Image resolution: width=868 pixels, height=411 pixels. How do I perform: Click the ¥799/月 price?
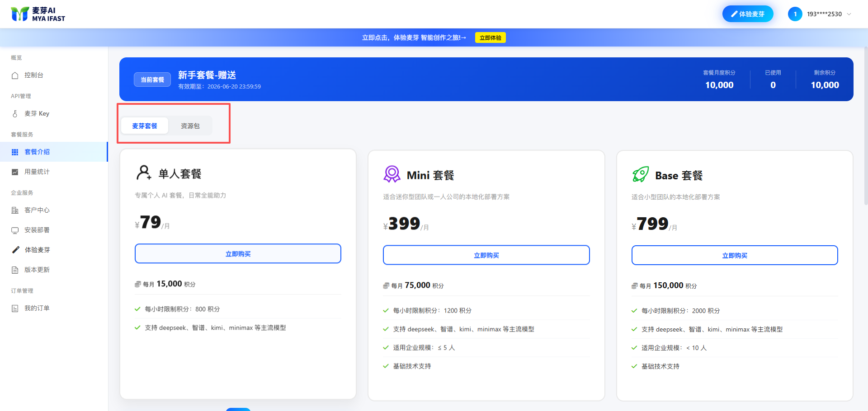click(655, 224)
